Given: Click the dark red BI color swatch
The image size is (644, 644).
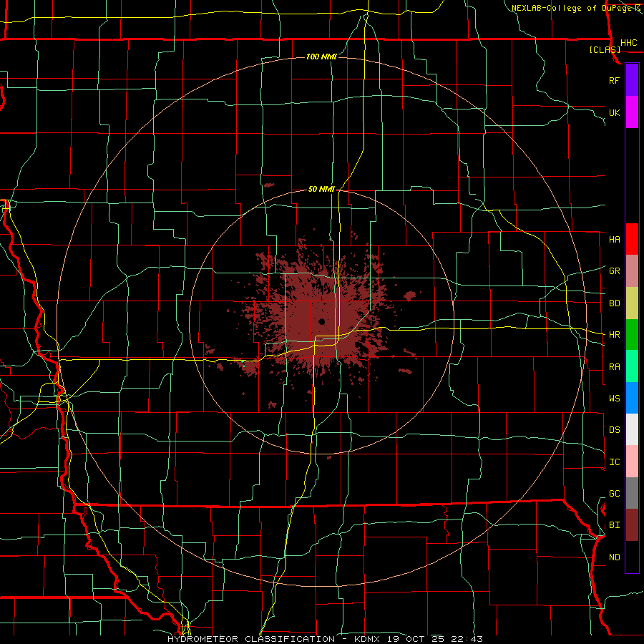Looking at the screenshot, I should 632,525.
